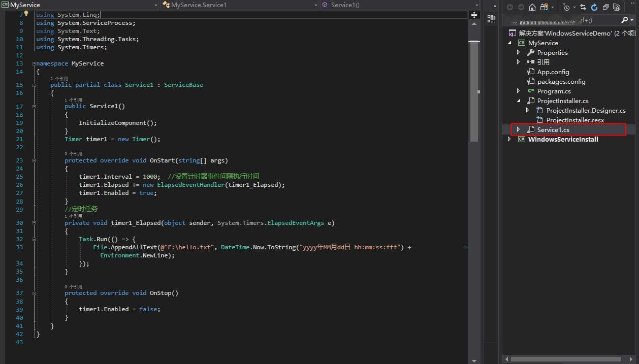The height and width of the screenshot is (364, 639).
Task: Click the Solution Explorer search magnifier icon
Action: click(x=625, y=20)
